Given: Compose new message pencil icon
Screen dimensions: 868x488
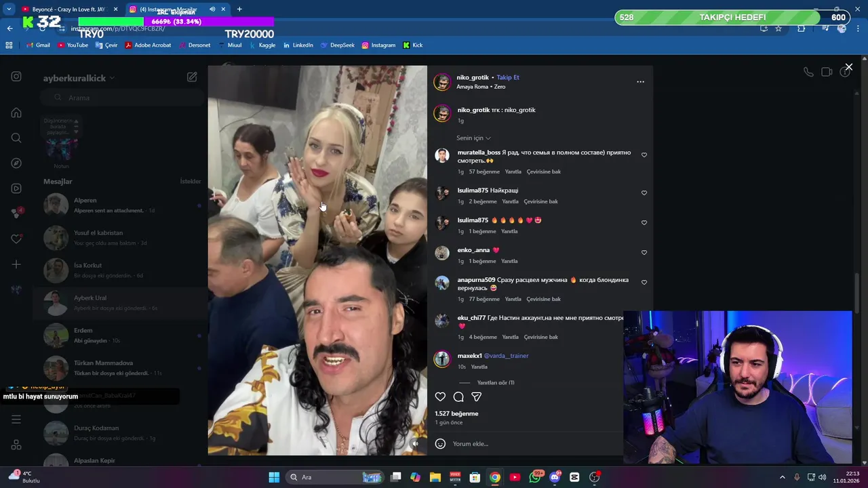Looking at the screenshot, I should click(192, 77).
